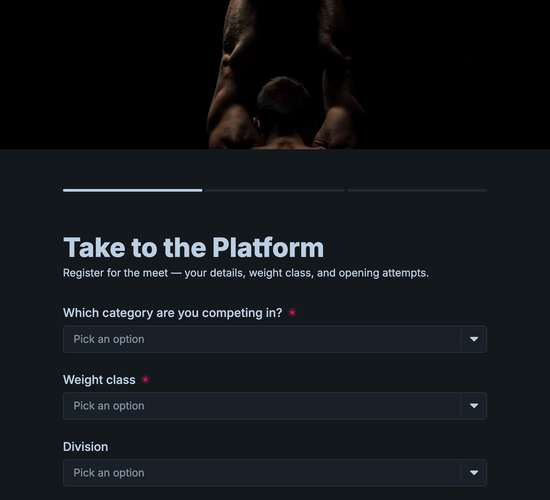Select the third progress step bar
The width and height of the screenshot is (550, 500).
tap(417, 191)
